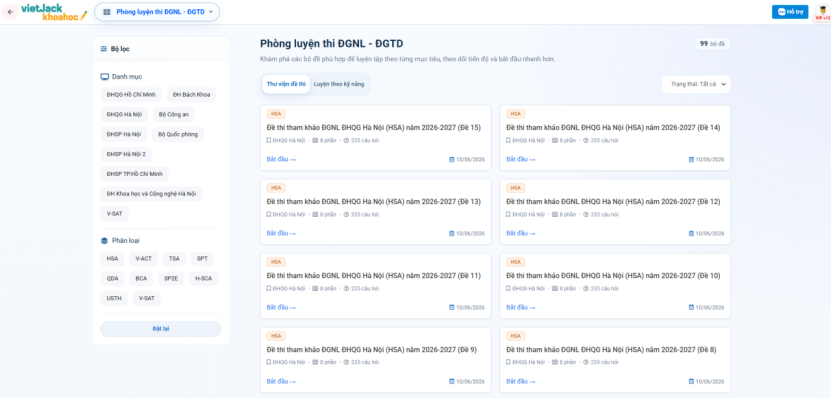The image size is (831, 398).
Task: Filter by ĐHSP TP.Hồ Chí Minh
Action: click(x=135, y=174)
